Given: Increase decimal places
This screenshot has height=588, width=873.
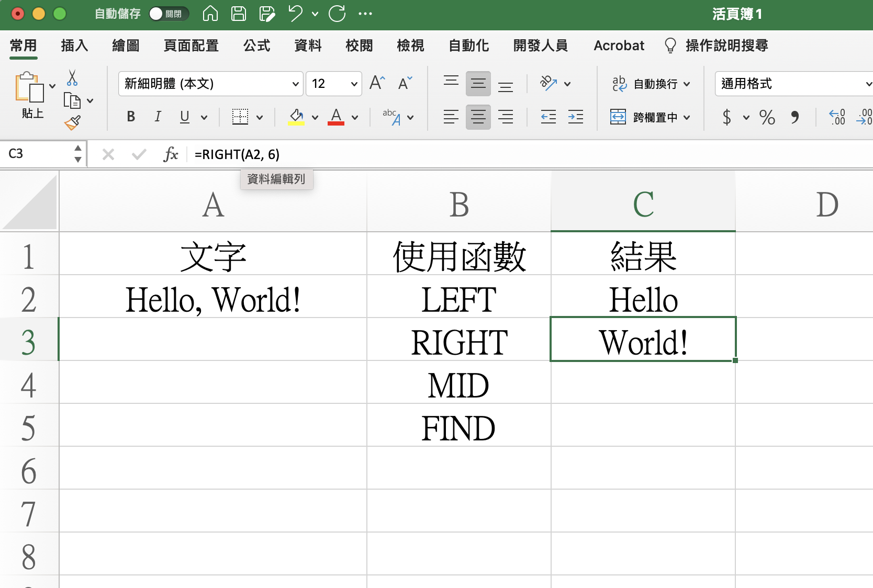Looking at the screenshot, I should 837,117.
